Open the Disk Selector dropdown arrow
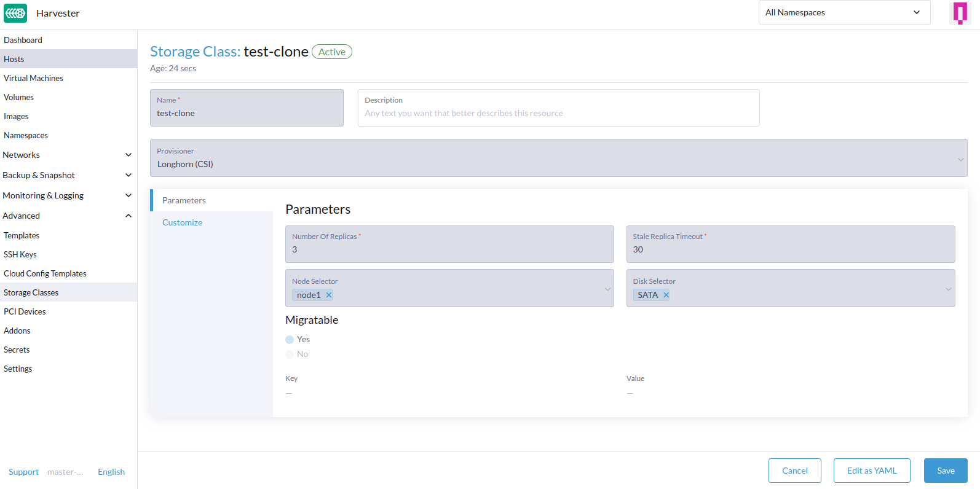The height and width of the screenshot is (489, 980). (949, 289)
